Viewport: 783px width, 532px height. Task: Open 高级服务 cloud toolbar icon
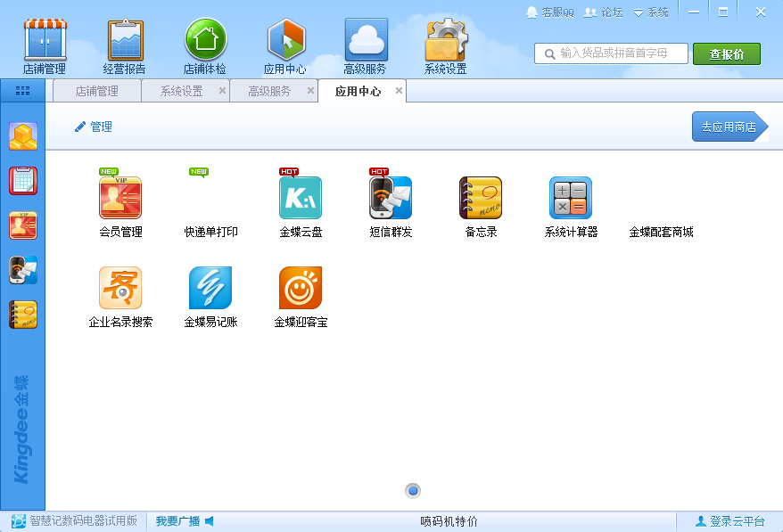pos(365,46)
